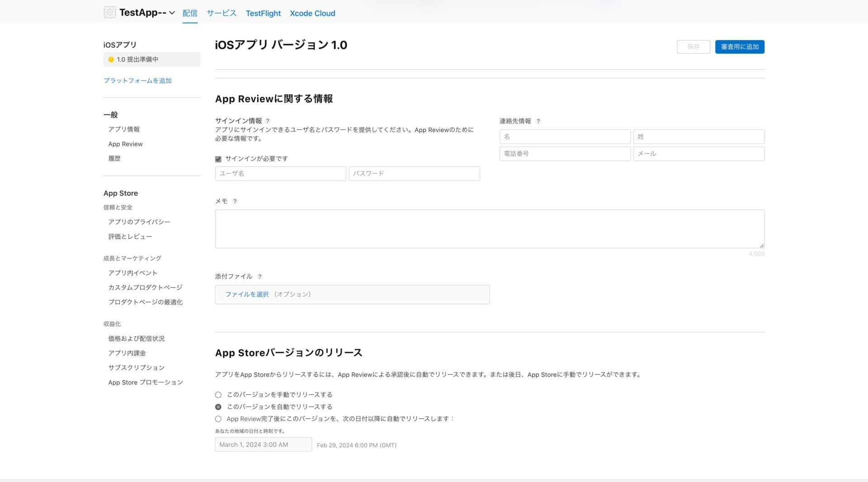Click help icon next to 連絡先情報
Viewport: 868px width, 482px height.
(538, 121)
